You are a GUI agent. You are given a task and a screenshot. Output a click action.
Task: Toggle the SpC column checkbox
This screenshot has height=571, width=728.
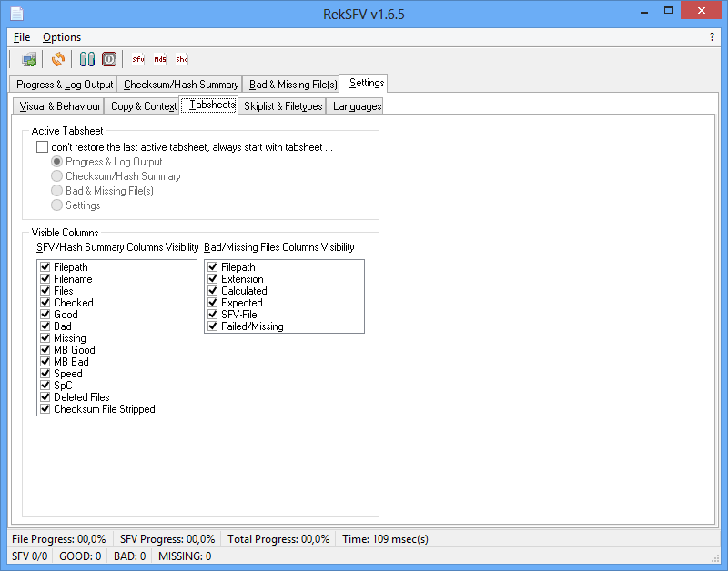point(45,385)
